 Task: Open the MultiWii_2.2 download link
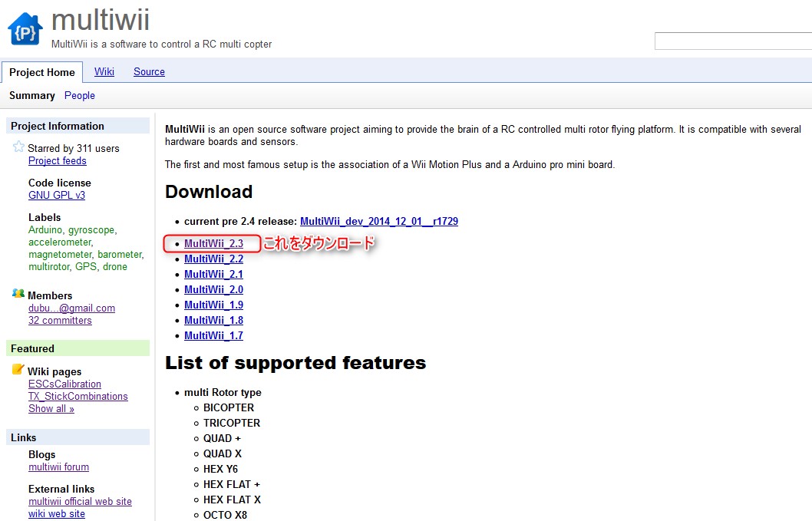(213, 259)
